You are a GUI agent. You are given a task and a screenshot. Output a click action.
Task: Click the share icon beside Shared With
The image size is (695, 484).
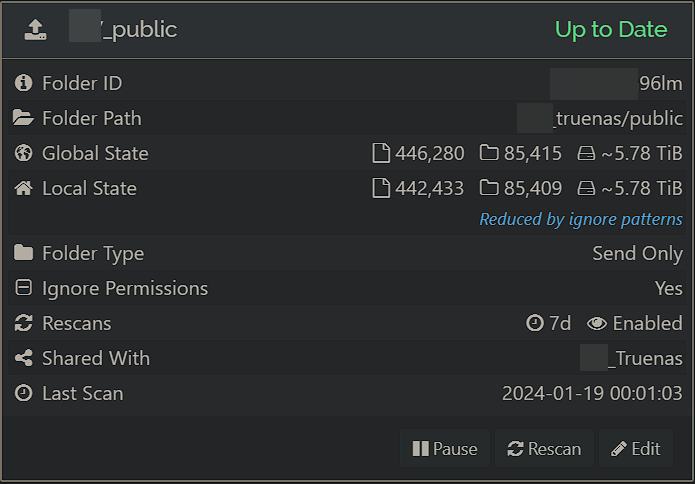23,358
